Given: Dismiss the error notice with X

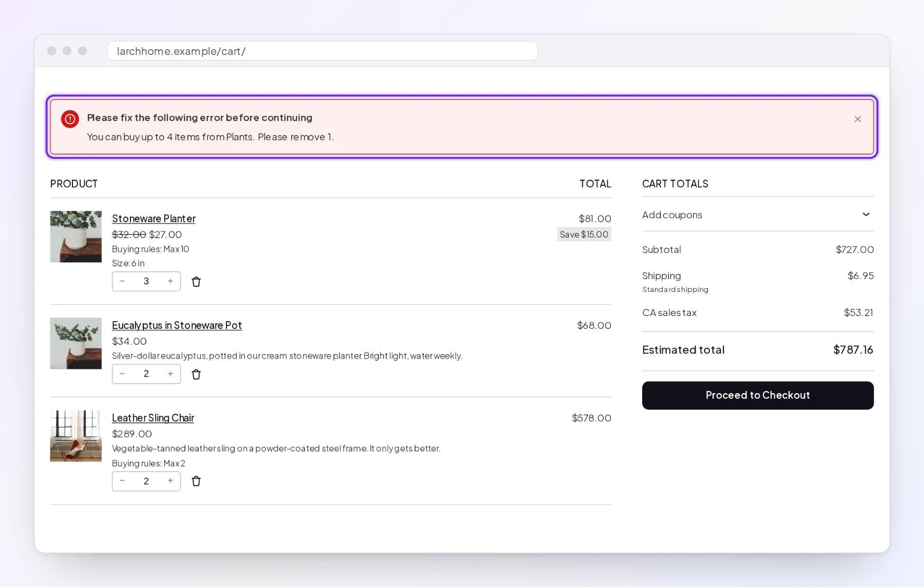Looking at the screenshot, I should point(858,119).
